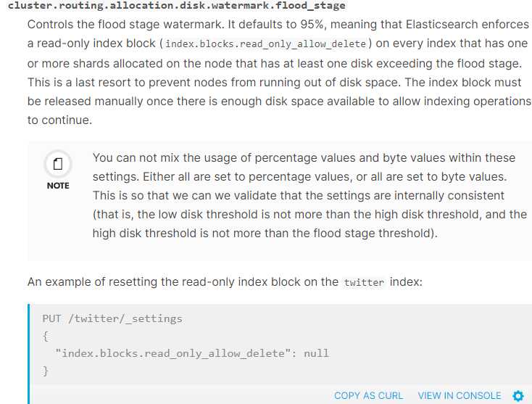Click the COPY AS CURL link

(x=368, y=396)
